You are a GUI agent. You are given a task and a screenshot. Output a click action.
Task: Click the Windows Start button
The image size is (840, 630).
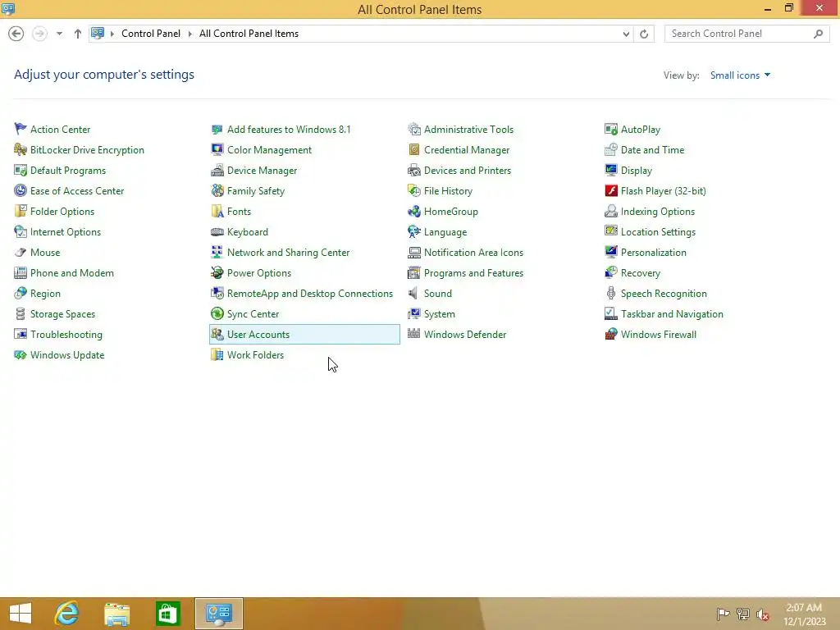tap(21, 614)
